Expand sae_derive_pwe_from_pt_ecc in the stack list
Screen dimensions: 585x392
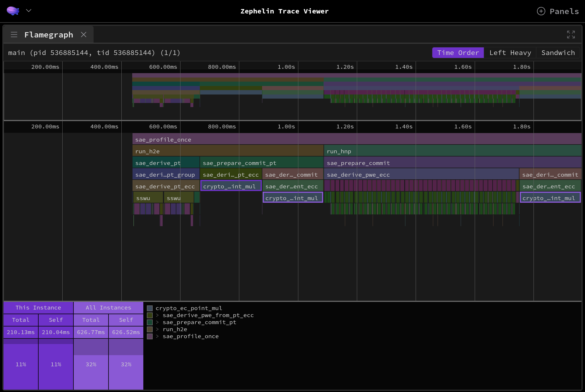[157, 315]
